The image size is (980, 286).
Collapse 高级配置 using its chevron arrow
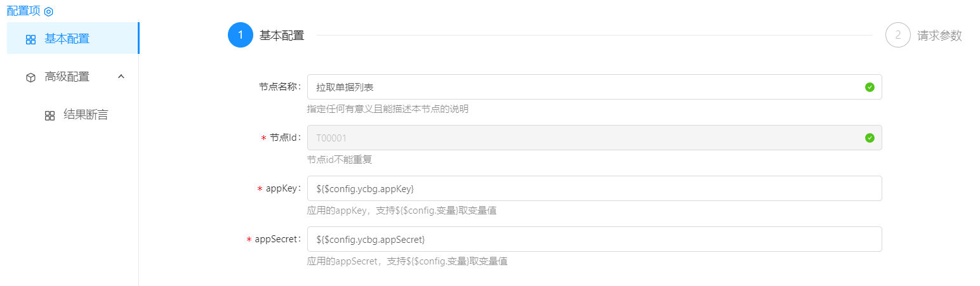coord(121,77)
